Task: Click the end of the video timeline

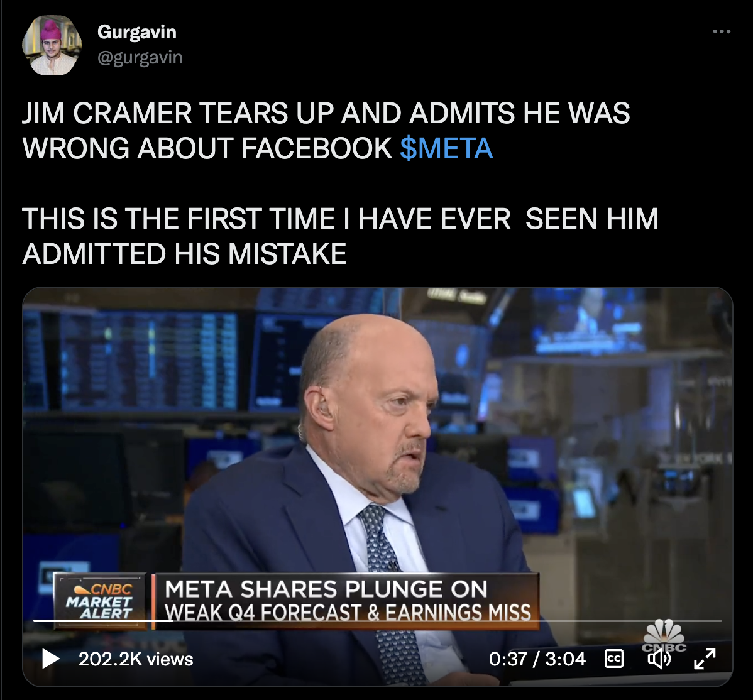Action: (x=720, y=621)
